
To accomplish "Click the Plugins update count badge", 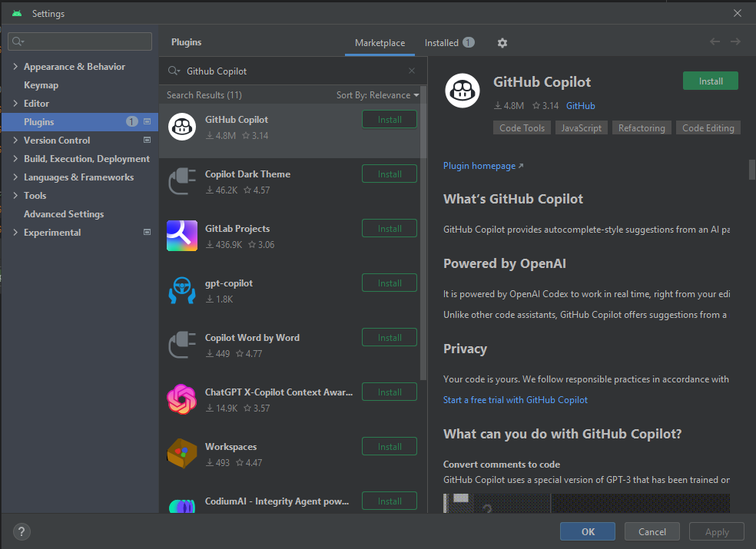I will coord(131,121).
